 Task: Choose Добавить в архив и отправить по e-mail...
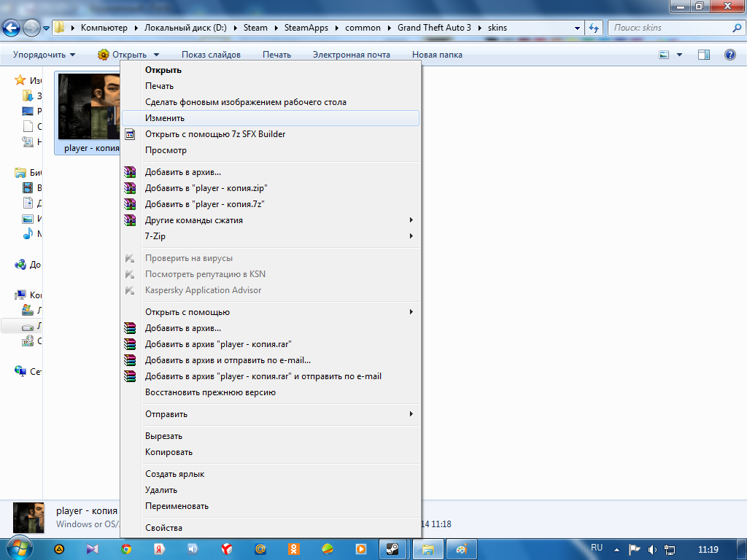point(270,360)
